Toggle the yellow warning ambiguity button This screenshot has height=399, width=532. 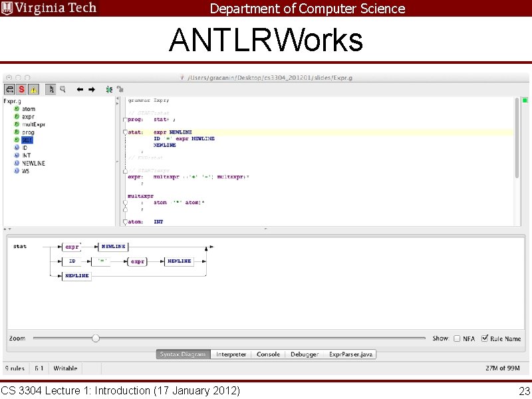pyautogui.click(x=34, y=90)
